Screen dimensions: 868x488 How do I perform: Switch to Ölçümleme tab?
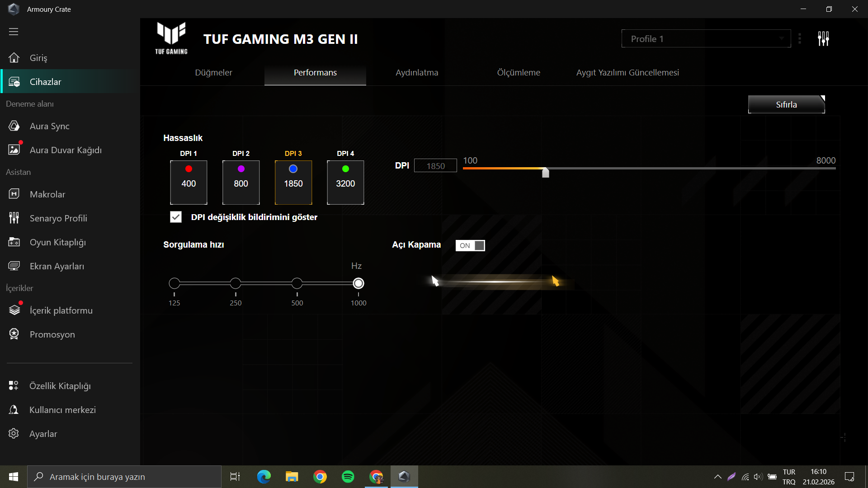click(519, 73)
